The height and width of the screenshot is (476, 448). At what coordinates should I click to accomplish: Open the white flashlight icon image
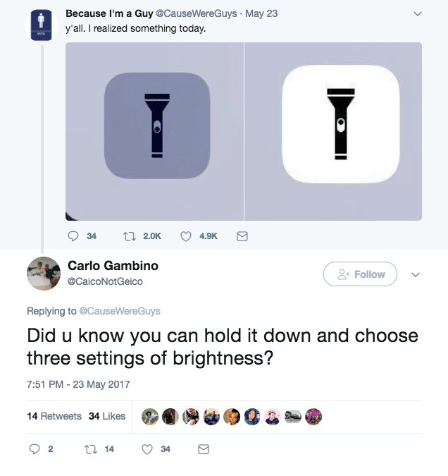332,130
